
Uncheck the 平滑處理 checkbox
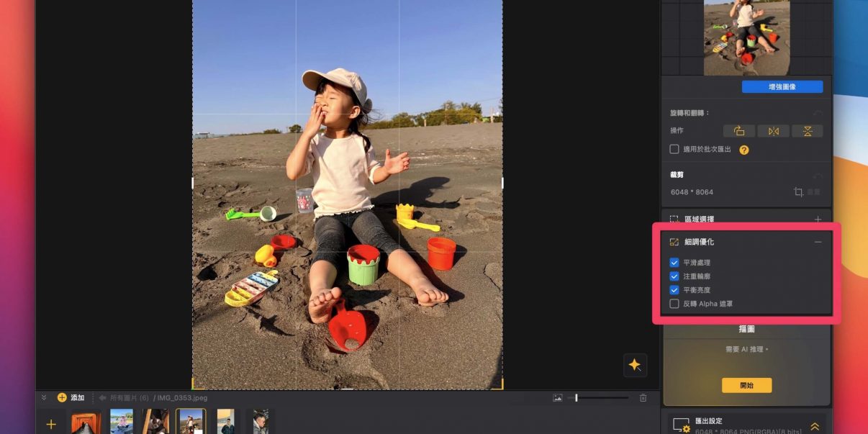(x=674, y=263)
